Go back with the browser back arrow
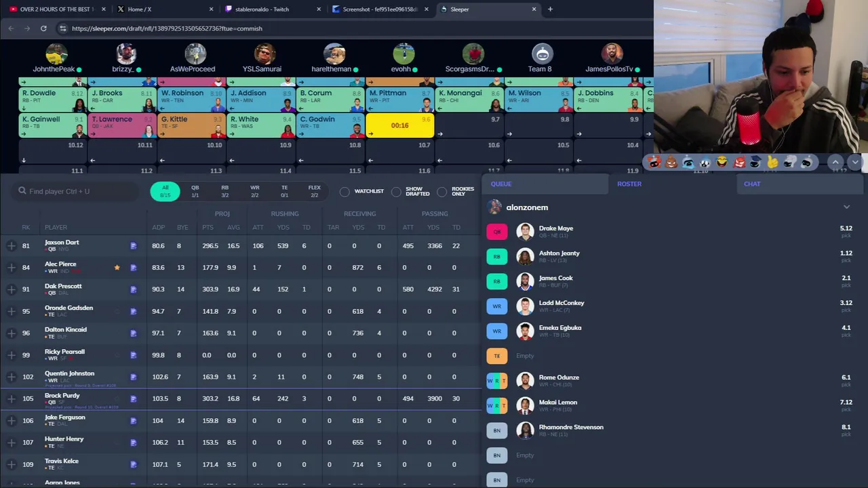 tap(11, 28)
